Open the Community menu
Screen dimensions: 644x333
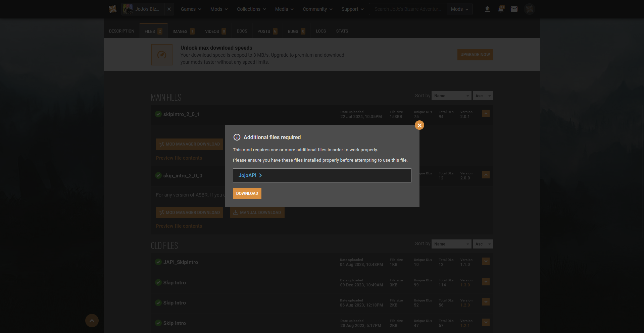coord(317,9)
